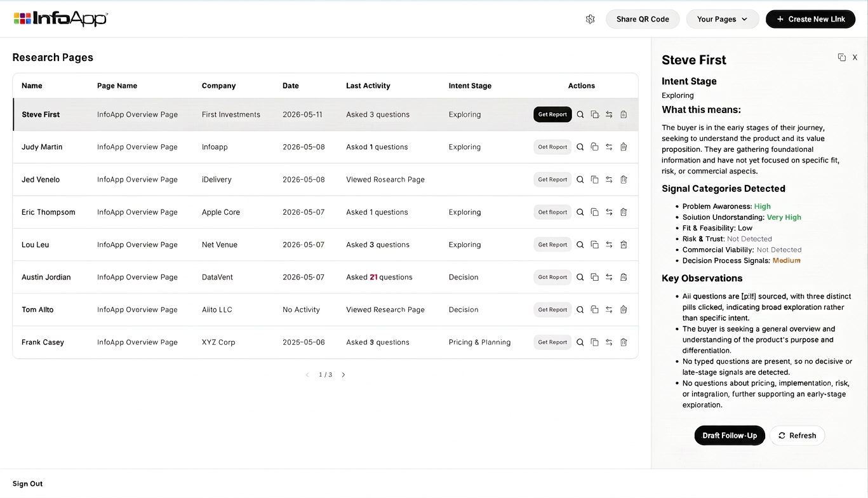The image size is (868, 498).
Task: Magnifier icon in Eric Thompsom row
Action: [580, 212]
